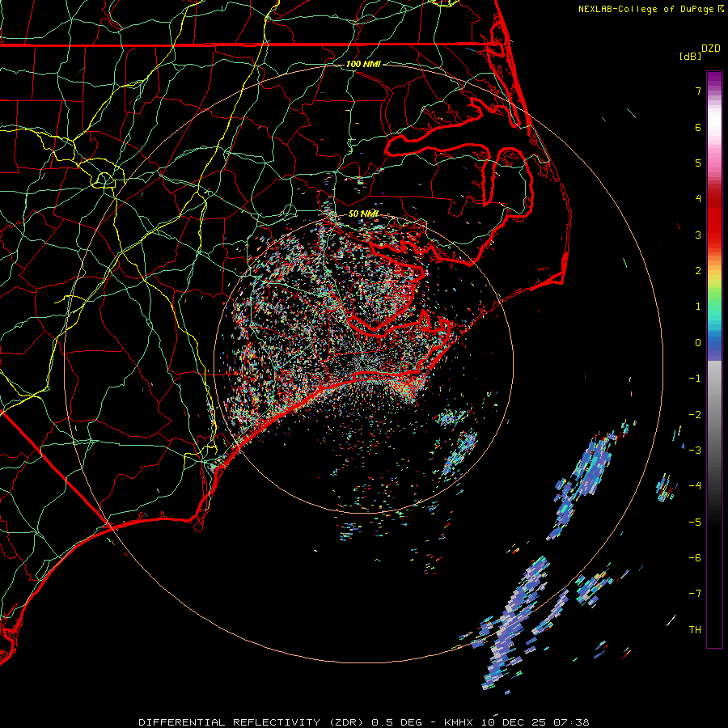Click the 5 dB value on color scale
The height and width of the screenshot is (728, 728).
point(698,163)
